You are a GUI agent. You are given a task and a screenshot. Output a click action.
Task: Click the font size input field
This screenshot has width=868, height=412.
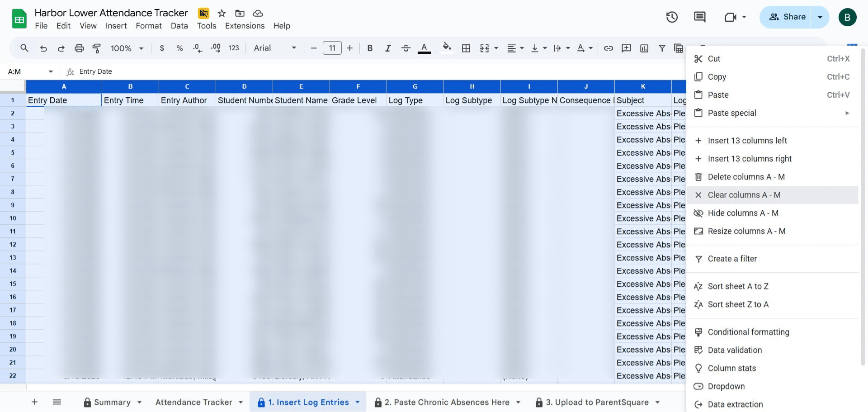click(332, 48)
